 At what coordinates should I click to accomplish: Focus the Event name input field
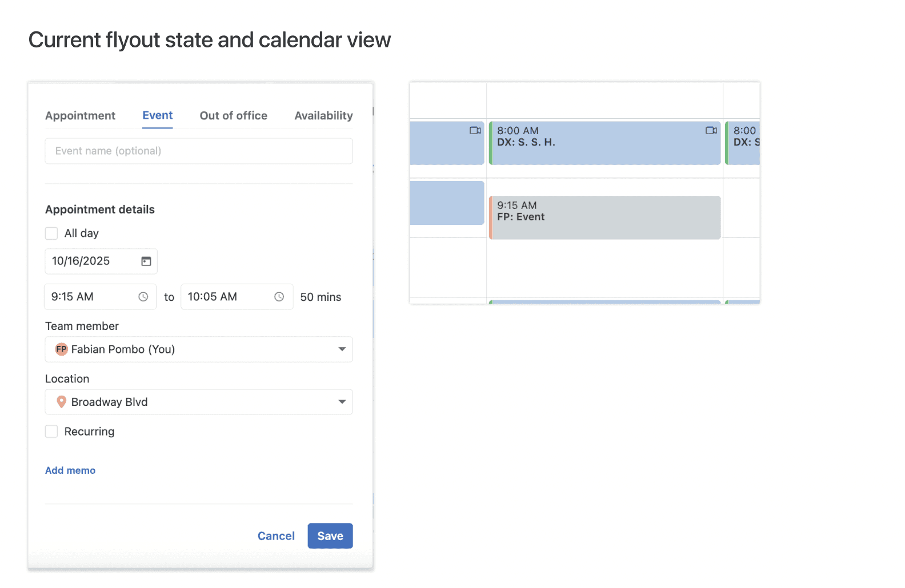[x=199, y=151]
